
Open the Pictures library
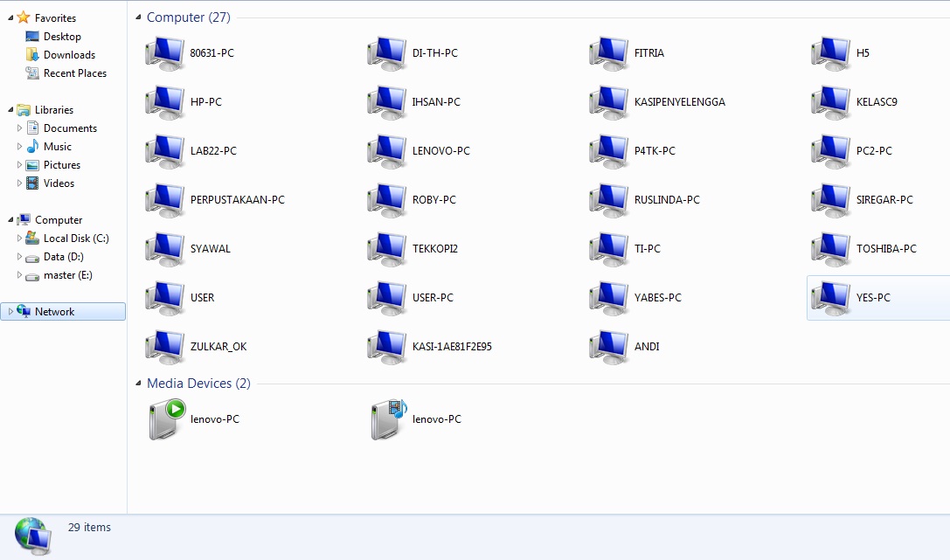point(53,164)
